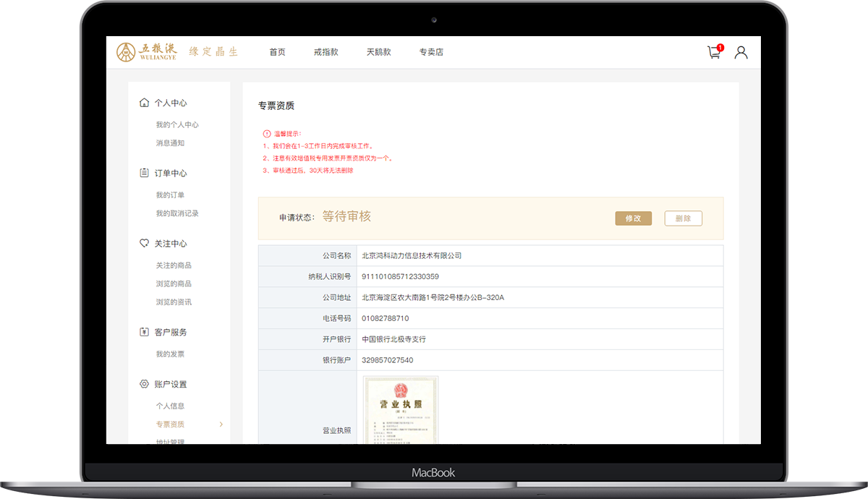
Task: Click phone number 01082788710
Action: coord(385,318)
